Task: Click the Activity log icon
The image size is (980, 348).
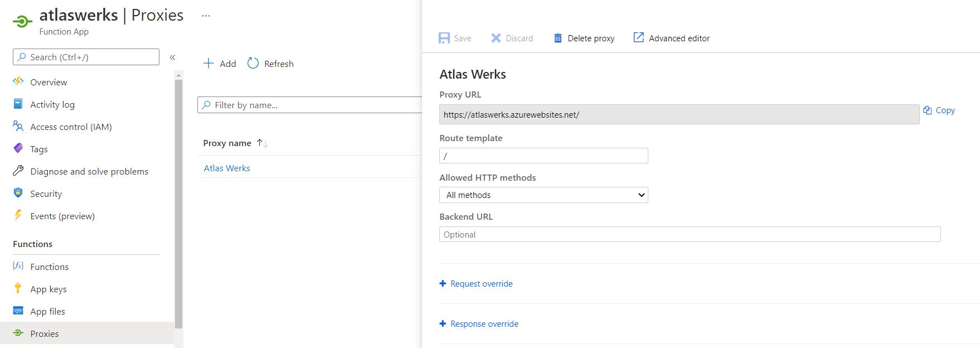Action: tap(18, 104)
